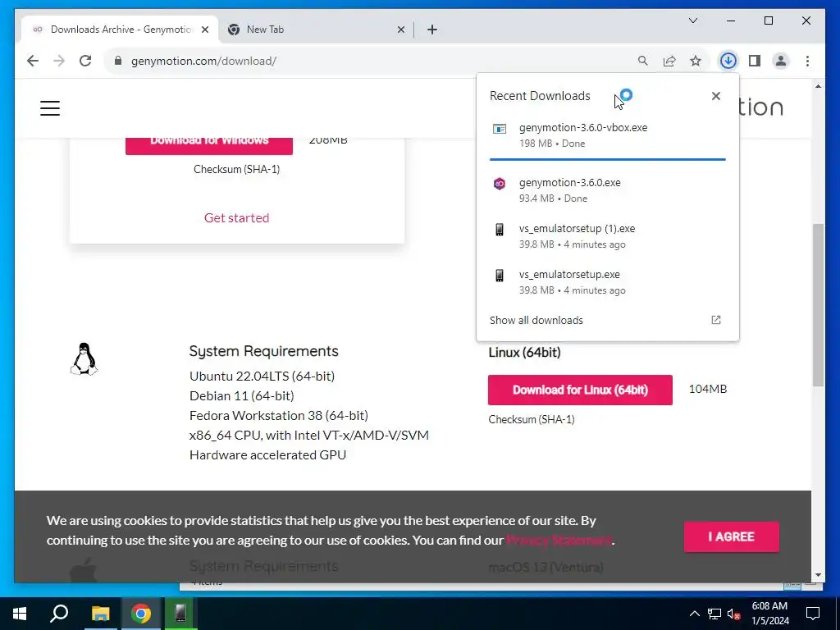
Task: Open the Chrome side panel
Action: pos(755,61)
